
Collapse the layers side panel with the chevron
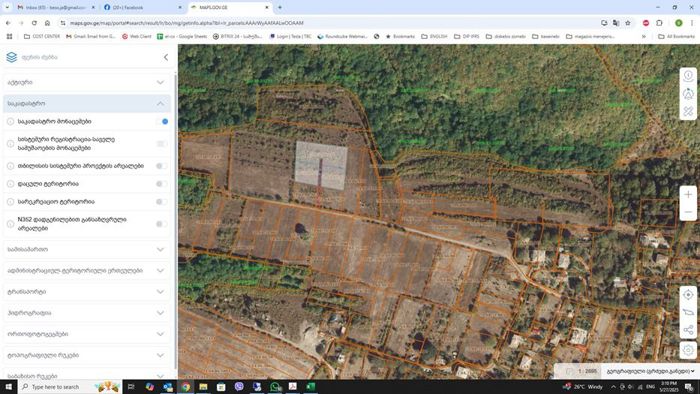[x=166, y=57]
